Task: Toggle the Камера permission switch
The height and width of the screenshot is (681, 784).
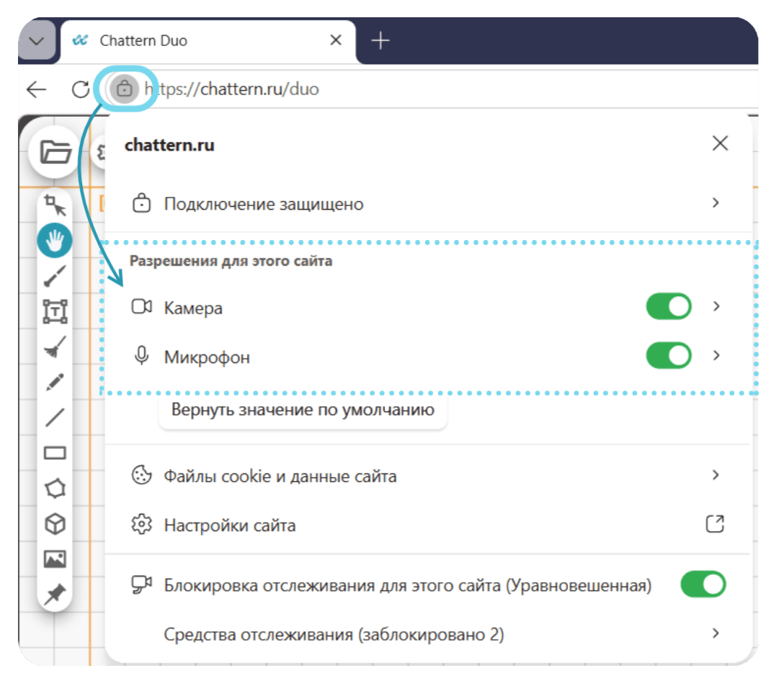Action: tap(669, 306)
